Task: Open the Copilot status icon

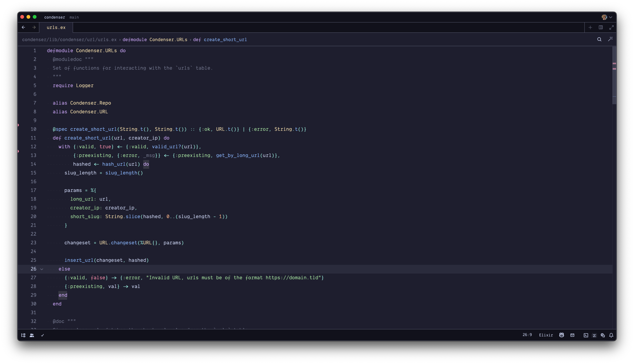Action: [x=562, y=335]
